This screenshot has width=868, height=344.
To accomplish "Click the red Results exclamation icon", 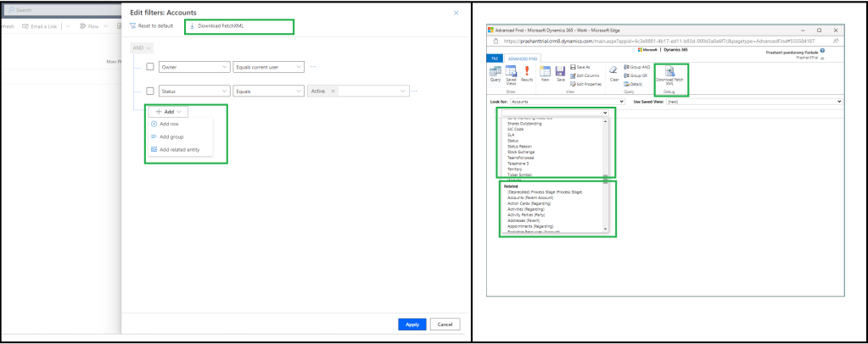I will click(527, 72).
